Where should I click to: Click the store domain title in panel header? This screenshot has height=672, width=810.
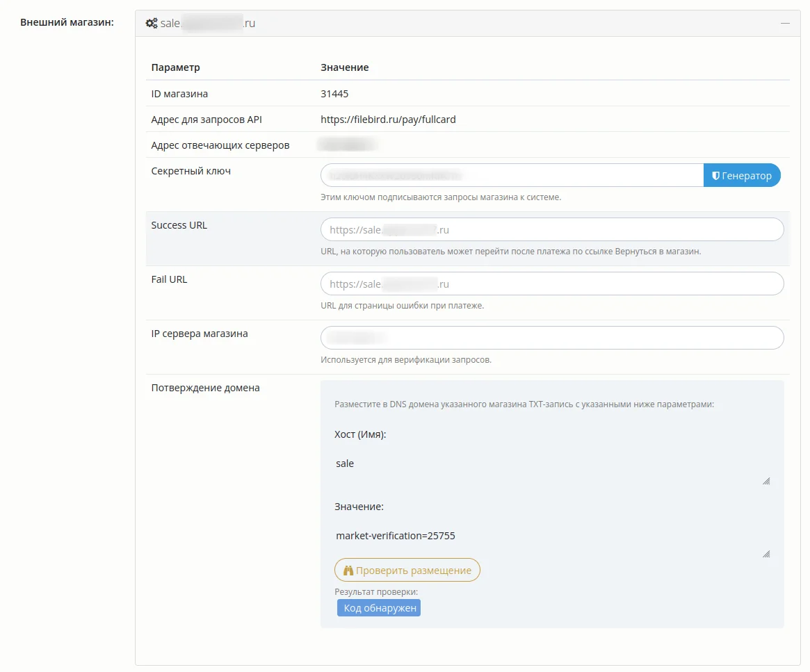[208, 23]
